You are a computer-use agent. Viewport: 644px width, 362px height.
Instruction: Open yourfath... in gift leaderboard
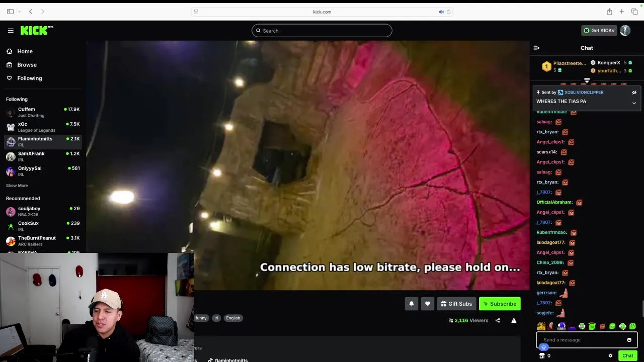(x=609, y=71)
